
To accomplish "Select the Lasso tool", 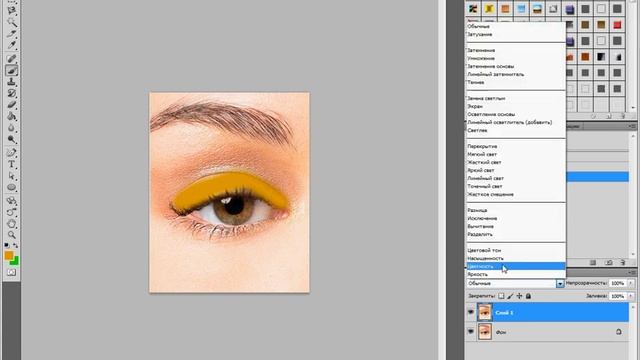I will tap(11, 10).
